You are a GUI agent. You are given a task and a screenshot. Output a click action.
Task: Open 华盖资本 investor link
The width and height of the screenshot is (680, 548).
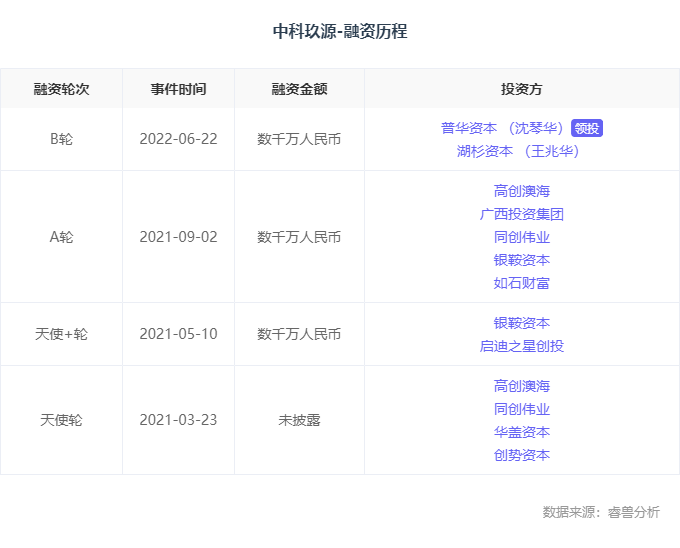[x=522, y=432]
